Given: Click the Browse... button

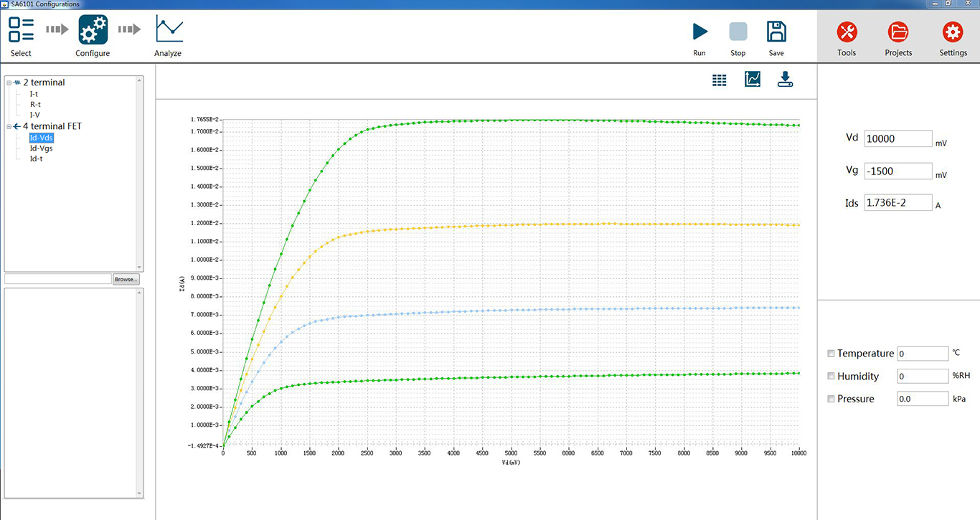Looking at the screenshot, I should click(126, 279).
